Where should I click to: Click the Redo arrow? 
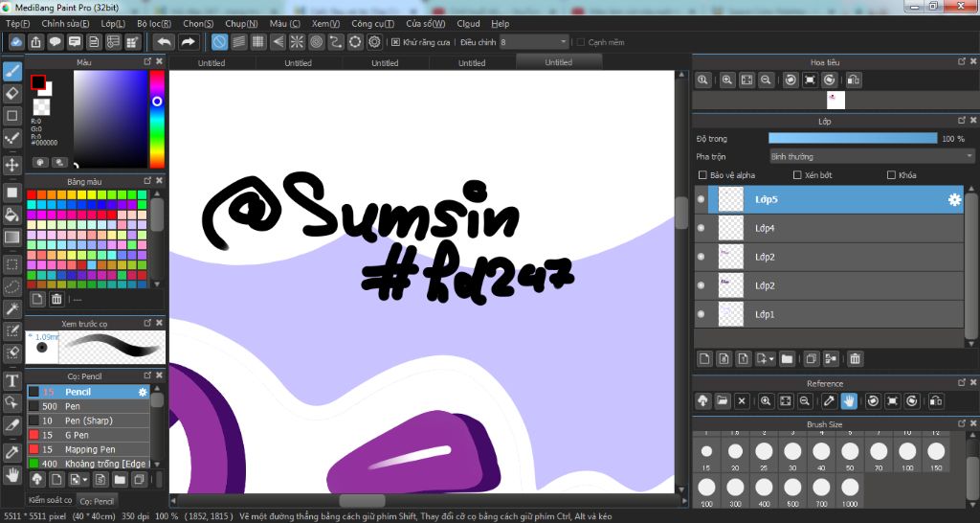tap(188, 42)
